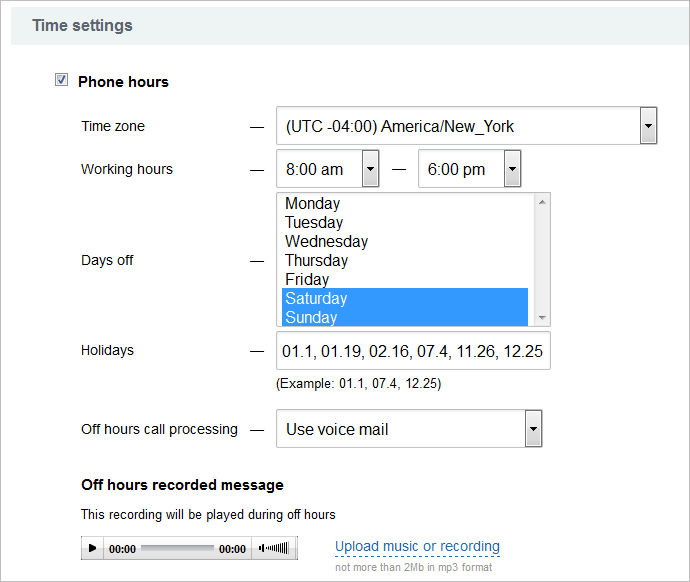Open the Time zone dropdown

coord(648,127)
